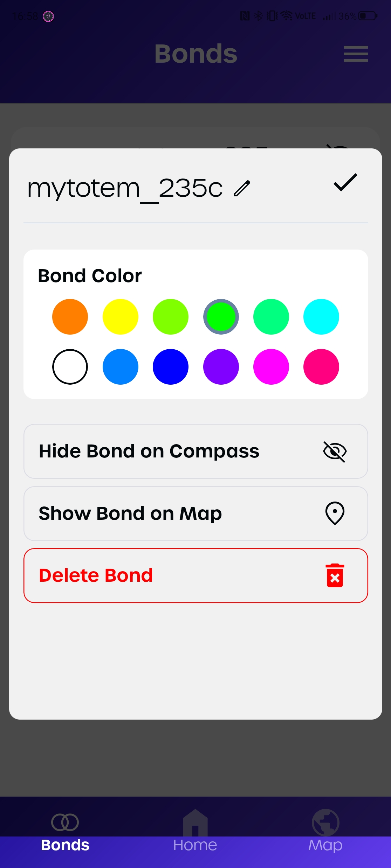This screenshot has width=391, height=868.
Task: Open the hamburger menu
Action: tap(356, 54)
